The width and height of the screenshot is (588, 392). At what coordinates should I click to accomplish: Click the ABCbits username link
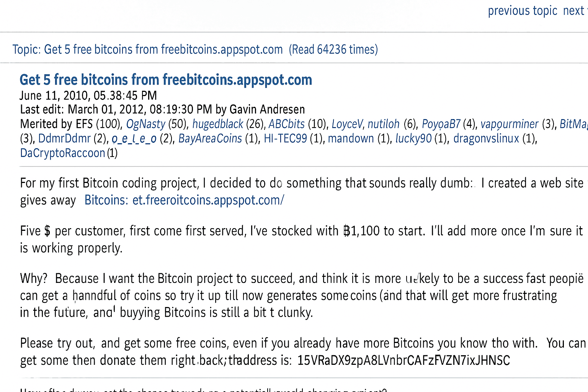tap(286, 124)
